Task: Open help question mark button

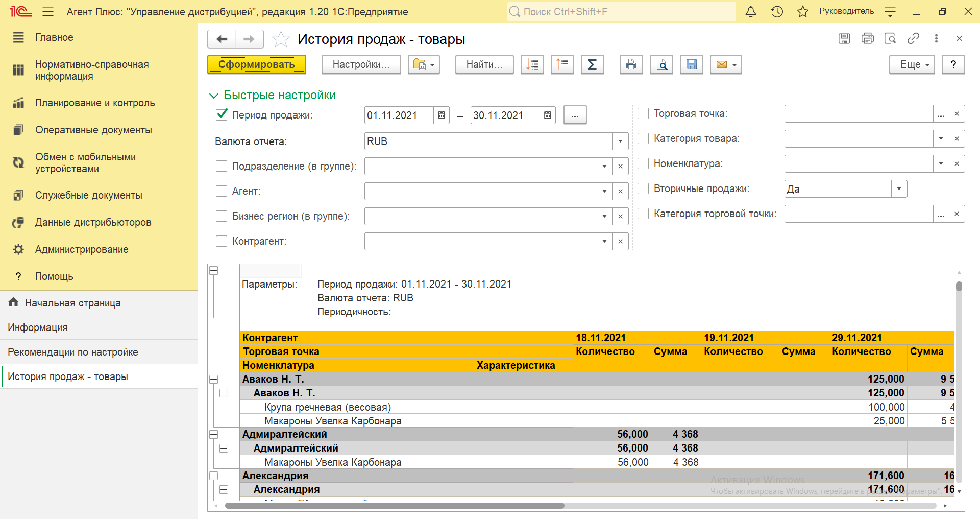Action: 953,65
